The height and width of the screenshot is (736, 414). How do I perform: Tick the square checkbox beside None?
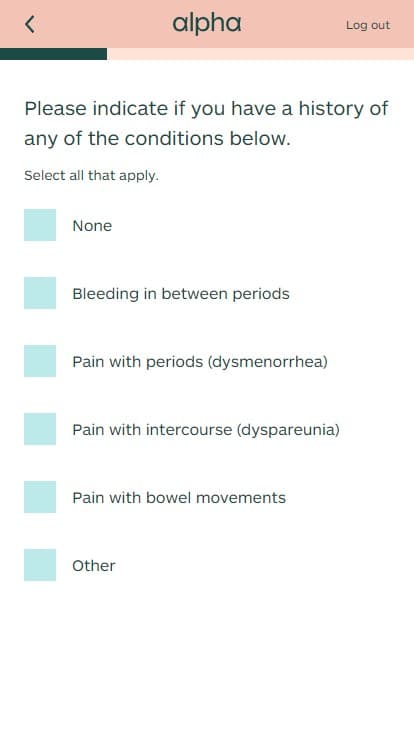pos(40,225)
